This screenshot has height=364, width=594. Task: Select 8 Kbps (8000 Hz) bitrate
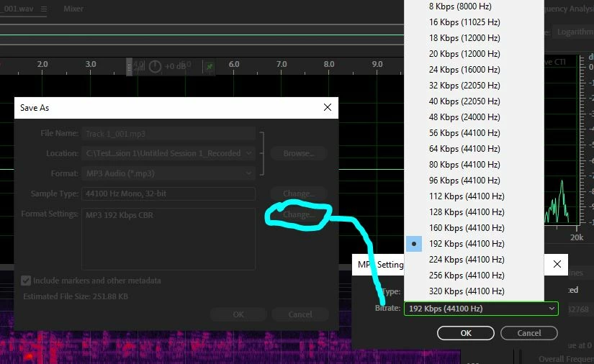coord(474,6)
